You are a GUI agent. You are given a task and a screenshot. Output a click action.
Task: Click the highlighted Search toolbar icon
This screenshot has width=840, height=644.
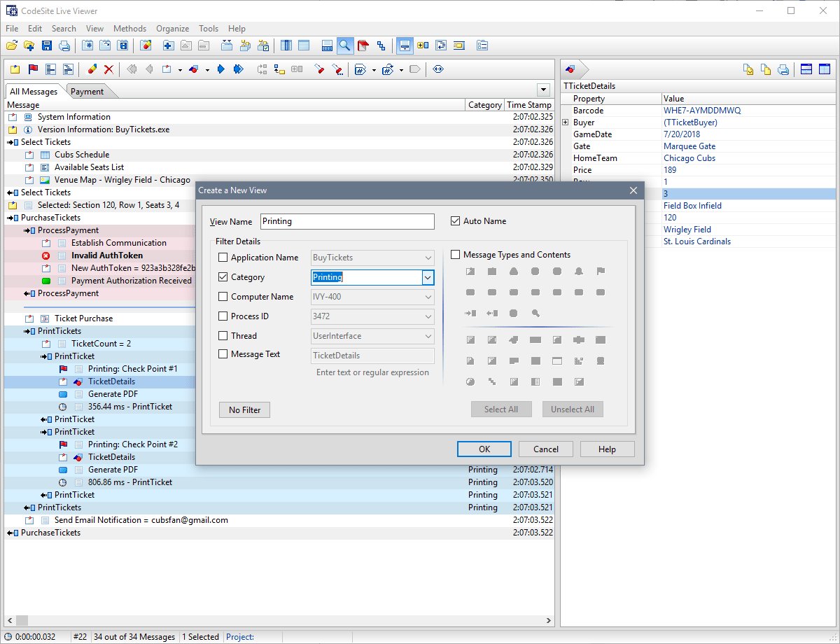(344, 45)
